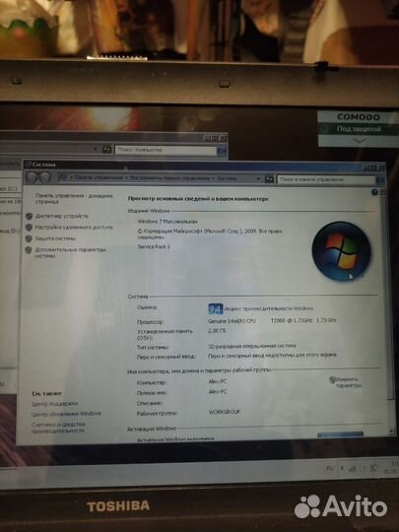Refresh the System window address bar

click(269, 178)
